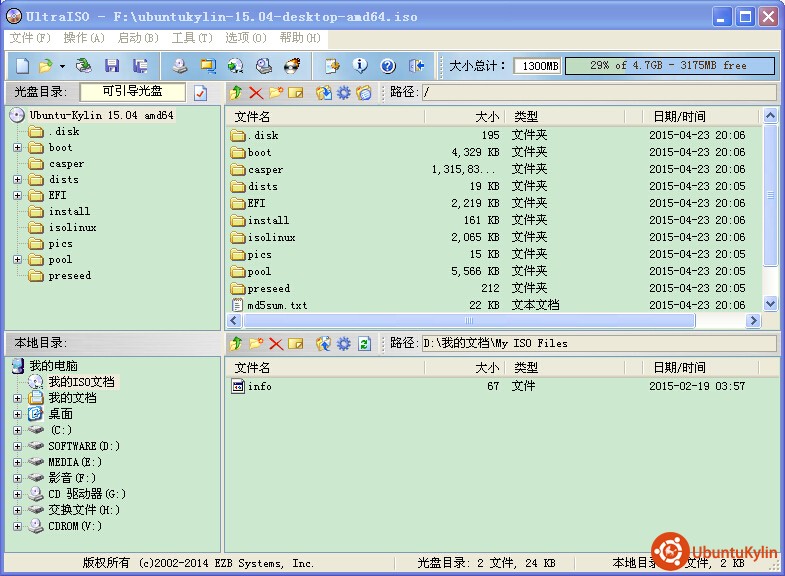Select md5sum.txt in the file list
Image resolution: width=785 pixels, height=576 pixels.
point(270,305)
